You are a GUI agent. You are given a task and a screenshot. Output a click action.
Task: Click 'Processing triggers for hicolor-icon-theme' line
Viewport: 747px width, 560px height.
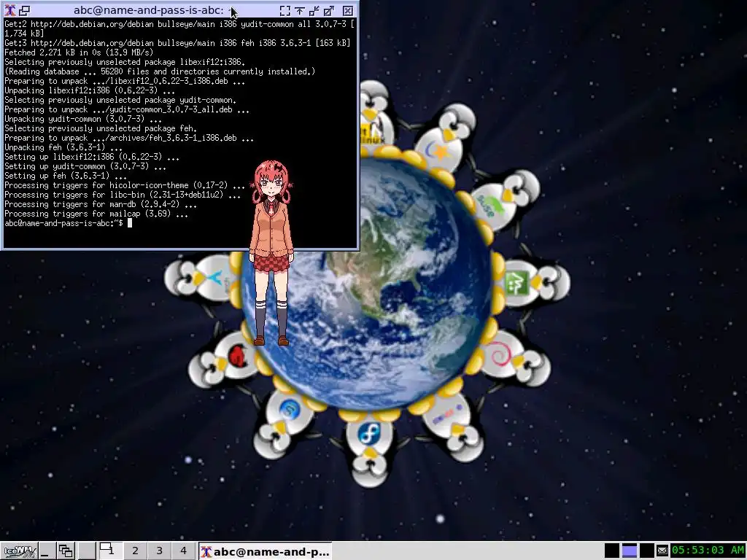pyautogui.click(x=125, y=185)
